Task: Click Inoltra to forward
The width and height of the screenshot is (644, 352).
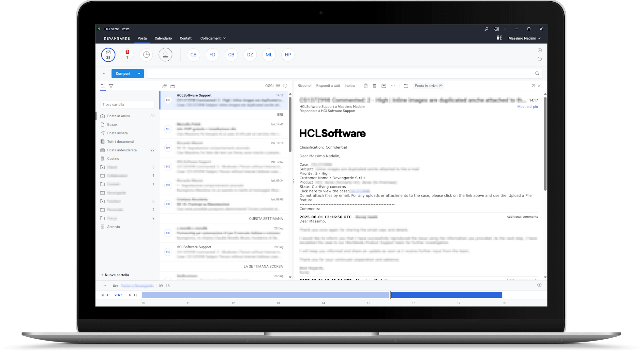Action: pyautogui.click(x=350, y=86)
